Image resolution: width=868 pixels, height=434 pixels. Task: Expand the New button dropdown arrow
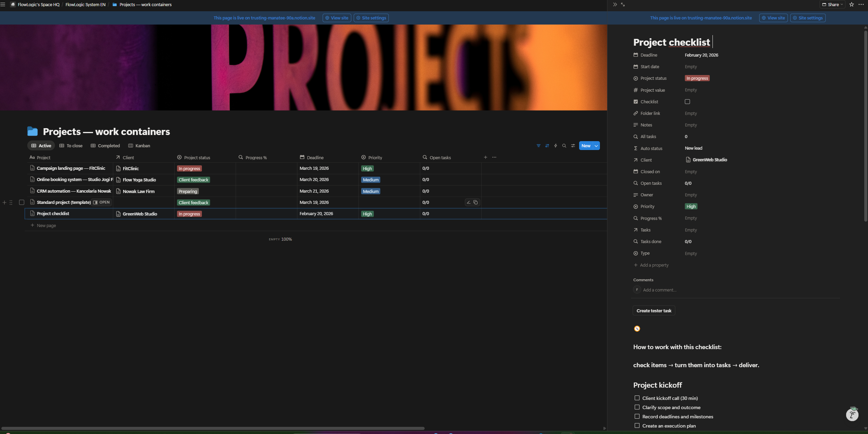596,146
